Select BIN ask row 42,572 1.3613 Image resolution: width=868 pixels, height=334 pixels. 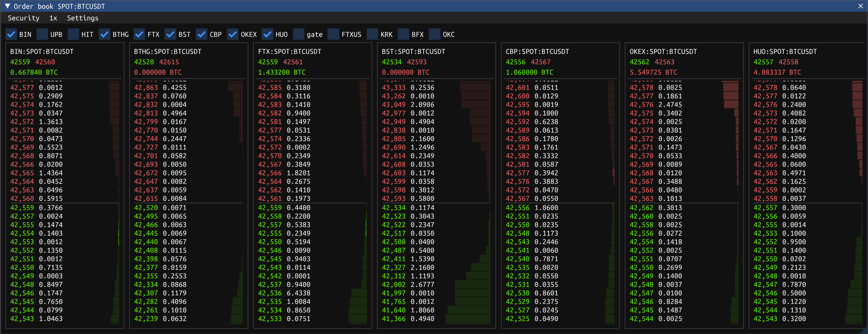[x=64, y=121]
